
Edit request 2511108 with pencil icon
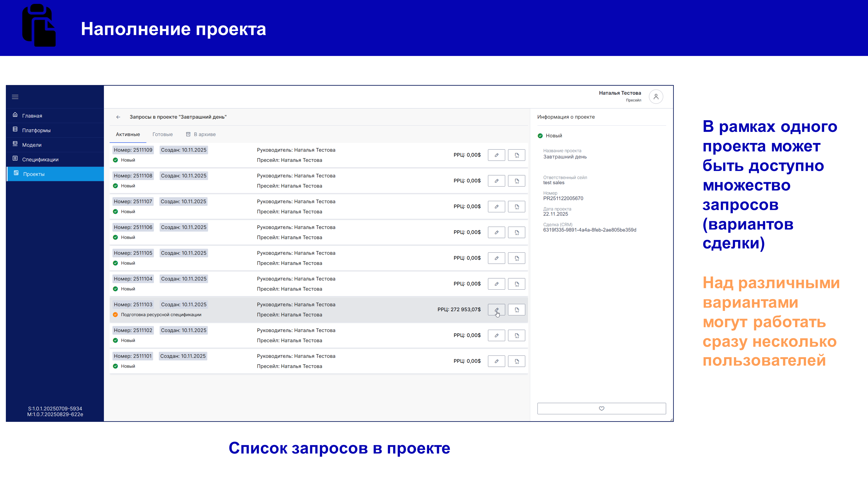pyautogui.click(x=496, y=180)
